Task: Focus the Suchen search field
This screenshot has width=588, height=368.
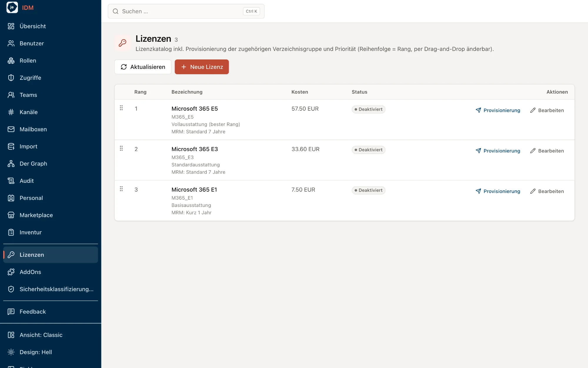Action: coord(186,11)
